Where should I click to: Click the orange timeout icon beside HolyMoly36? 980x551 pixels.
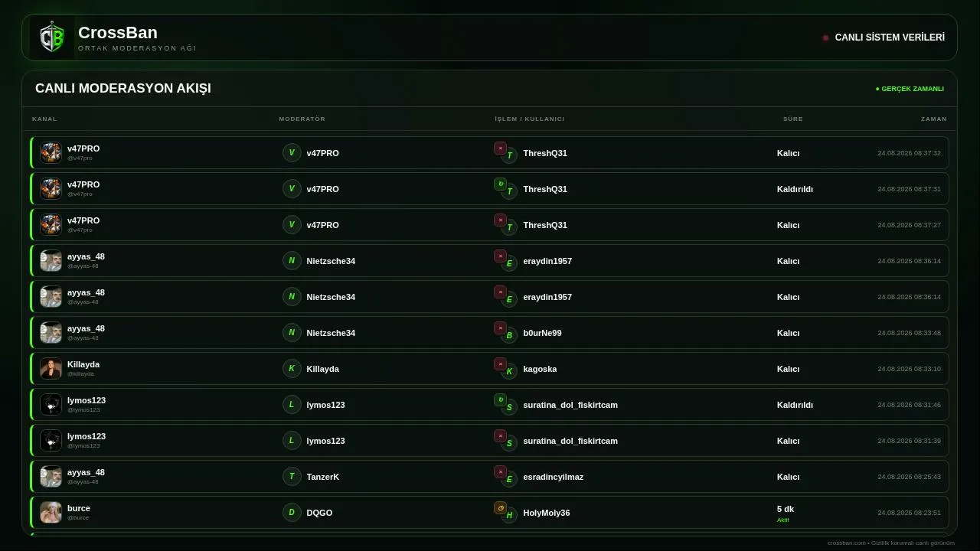pyautogui.click(x=500, y=508)
